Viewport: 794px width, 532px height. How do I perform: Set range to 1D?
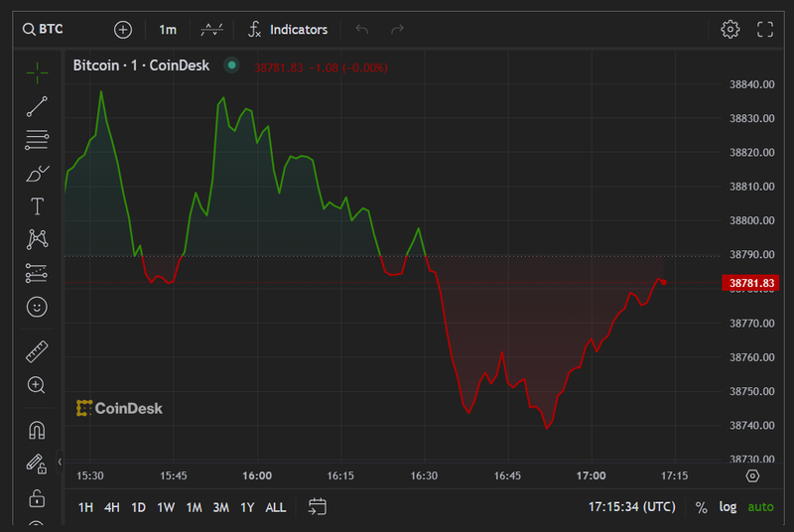pyautogui.click(x=138, y=507)
